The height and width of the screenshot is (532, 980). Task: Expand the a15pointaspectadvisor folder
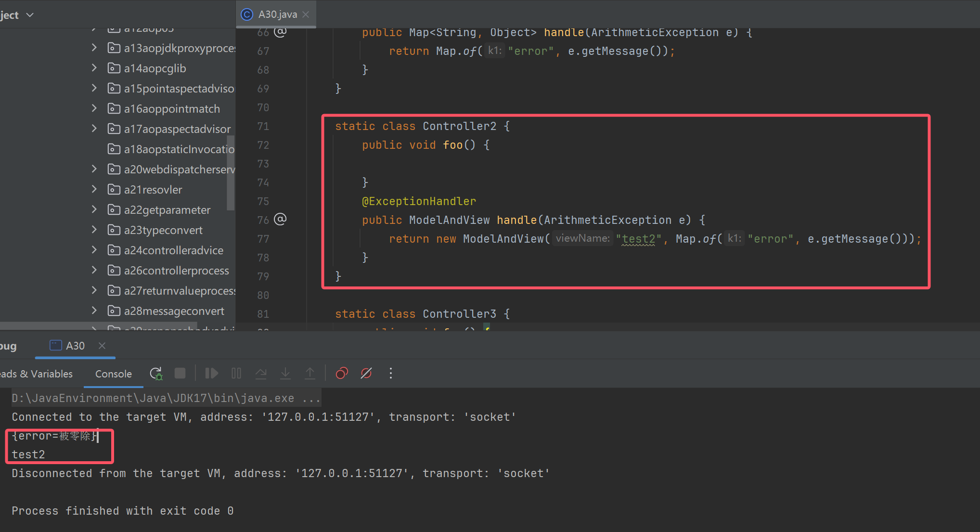click(x=94, y=88)
